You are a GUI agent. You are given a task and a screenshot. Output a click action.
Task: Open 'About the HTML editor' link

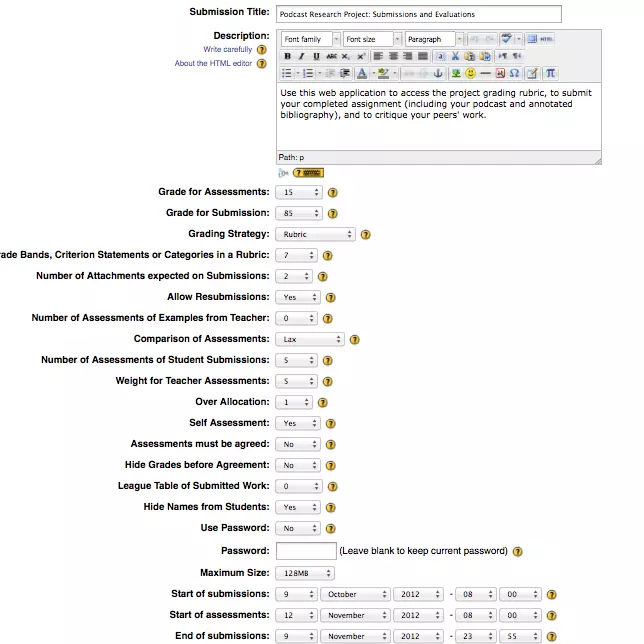pyautogui.click(x=213, y=63)
